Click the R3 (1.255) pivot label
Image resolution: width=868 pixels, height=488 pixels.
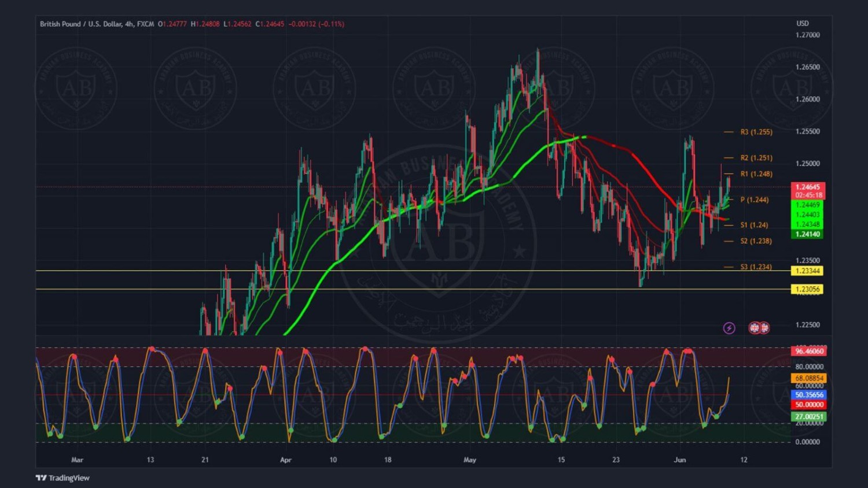756,132
